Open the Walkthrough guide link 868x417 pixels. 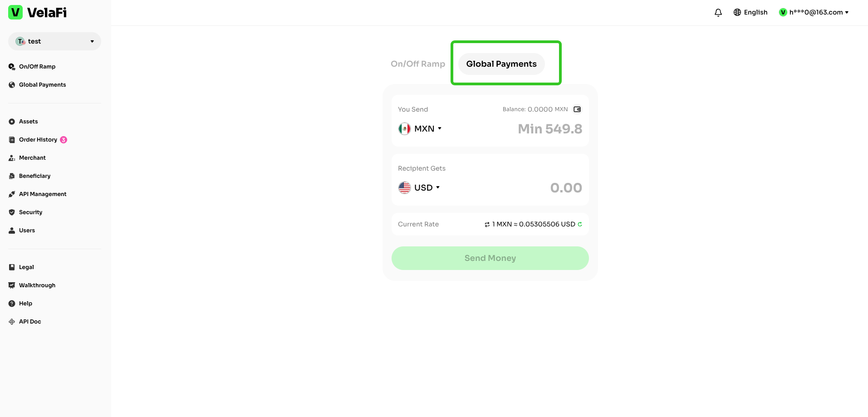tap(37, 285)
